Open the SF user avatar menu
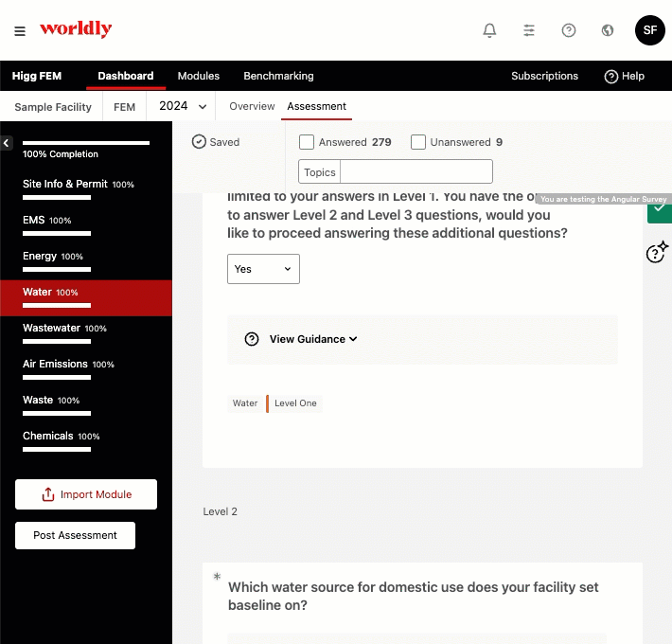This screenshot has height=644, width=672. tap(649, 30)
